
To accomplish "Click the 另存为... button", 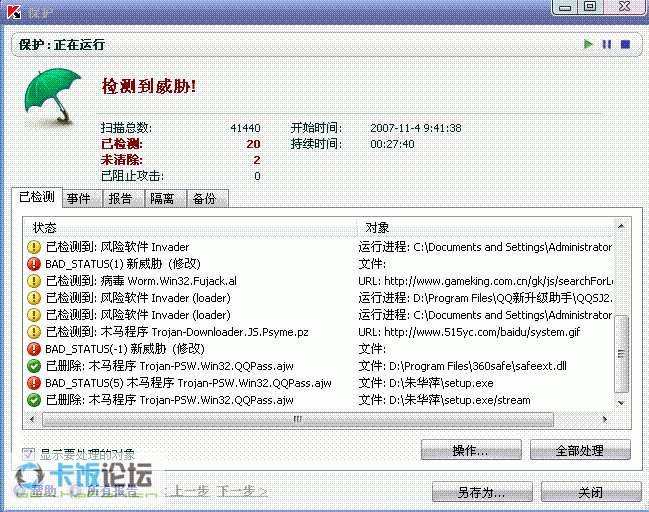I will (x=482, y=492).
